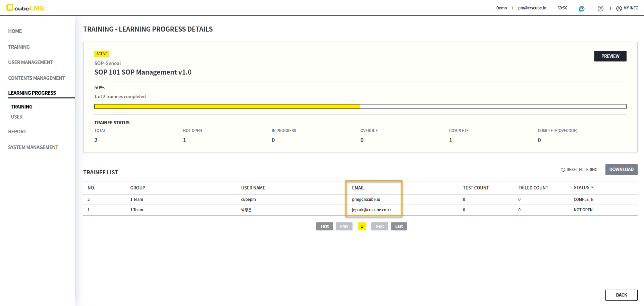This screenshot has height=306, width=644.
Task: Go to USER MANAGEMENT section
Action: [x=31, y=62]
